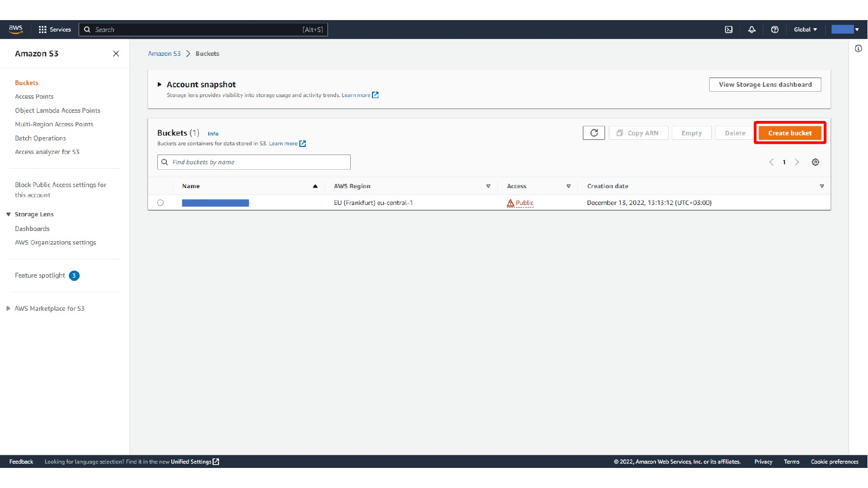Click the December 13, 2022 creation date
This screenshot has height=488, width=868.
[x=649, y=203]
